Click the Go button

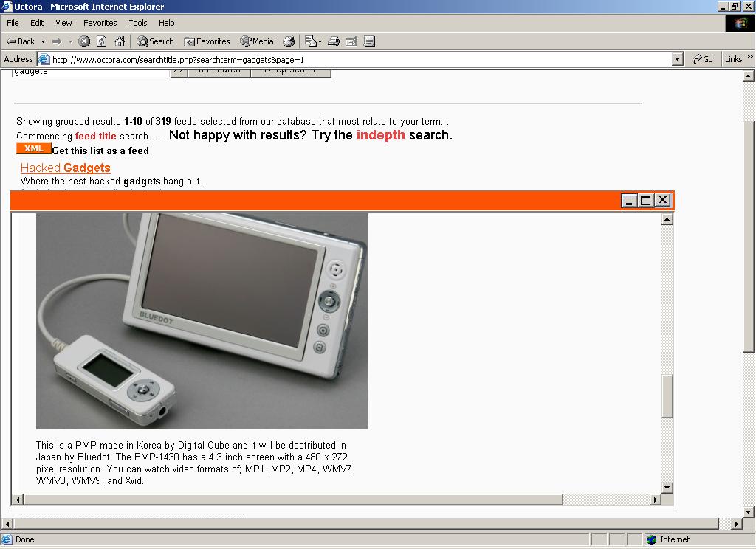click(703, 59)
